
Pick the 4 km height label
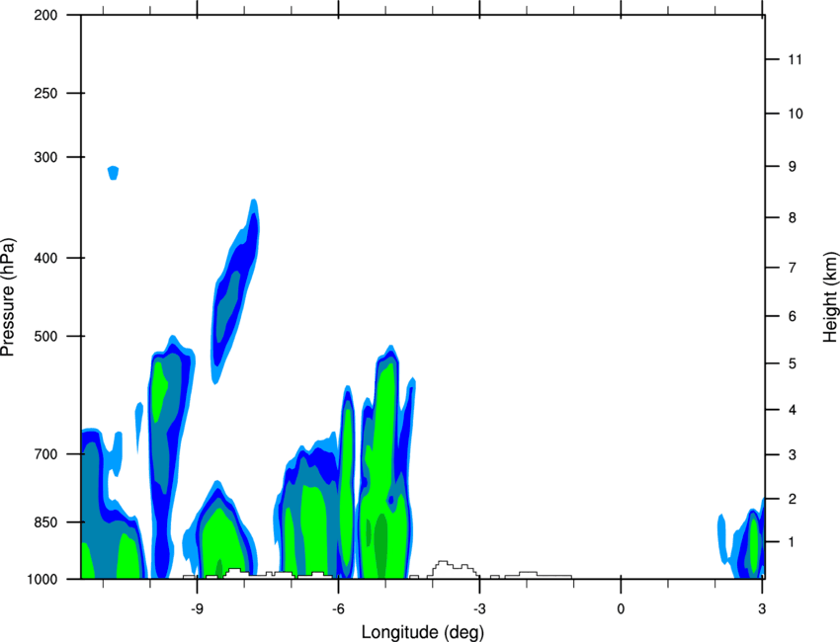[x=792, y=410]
